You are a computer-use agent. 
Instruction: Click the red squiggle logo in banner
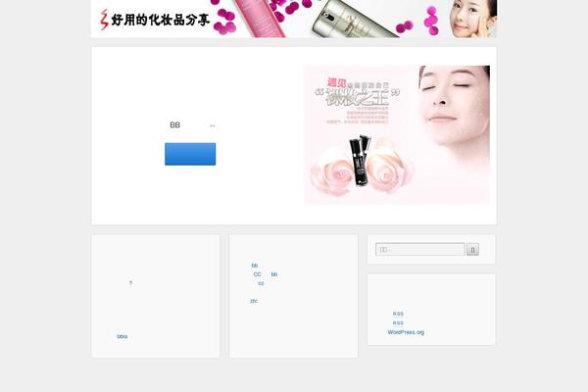(104, 20)
